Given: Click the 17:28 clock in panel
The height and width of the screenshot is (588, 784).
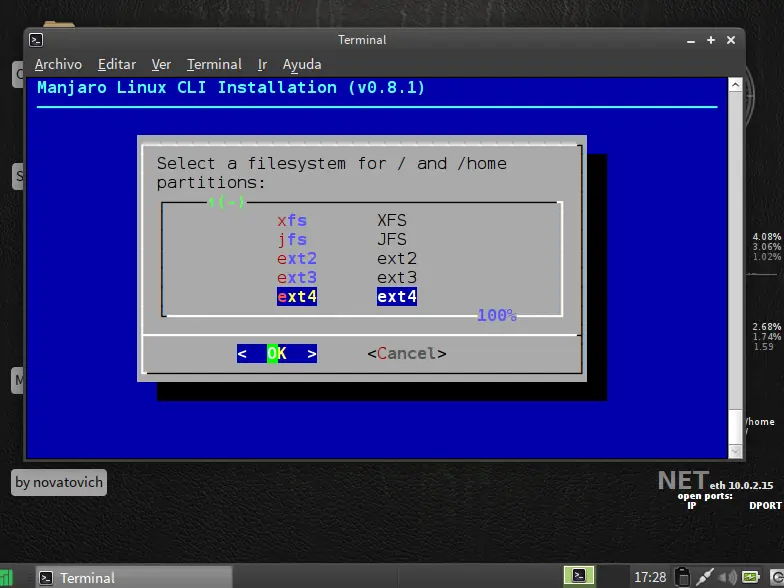Looking at the screenshot, I should click(650, 578).
